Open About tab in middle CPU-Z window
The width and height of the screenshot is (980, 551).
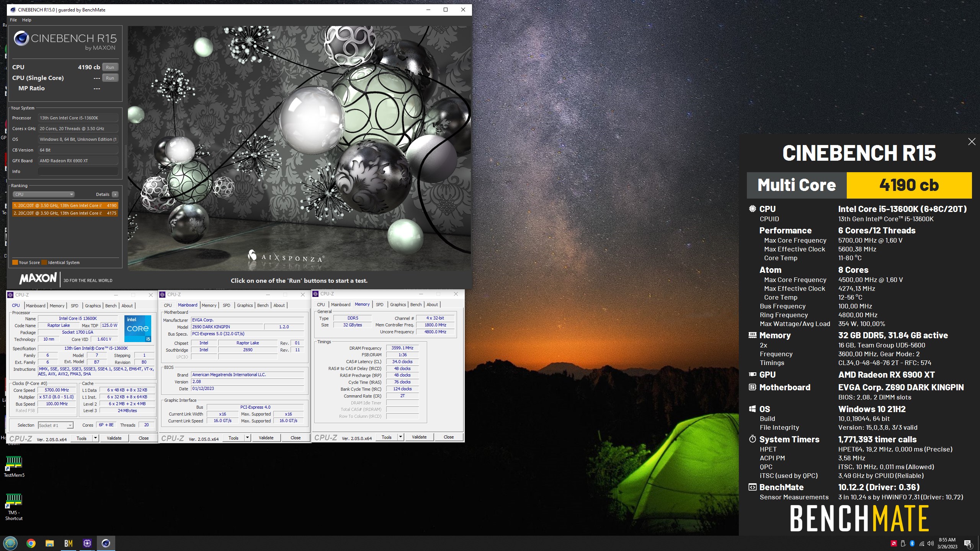pos(279,305)
